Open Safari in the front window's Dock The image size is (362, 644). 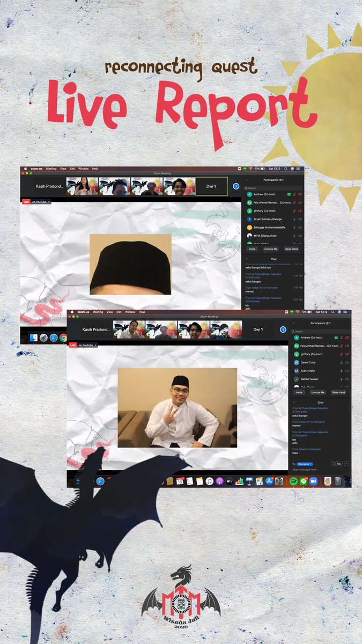(x=100, y=481)
